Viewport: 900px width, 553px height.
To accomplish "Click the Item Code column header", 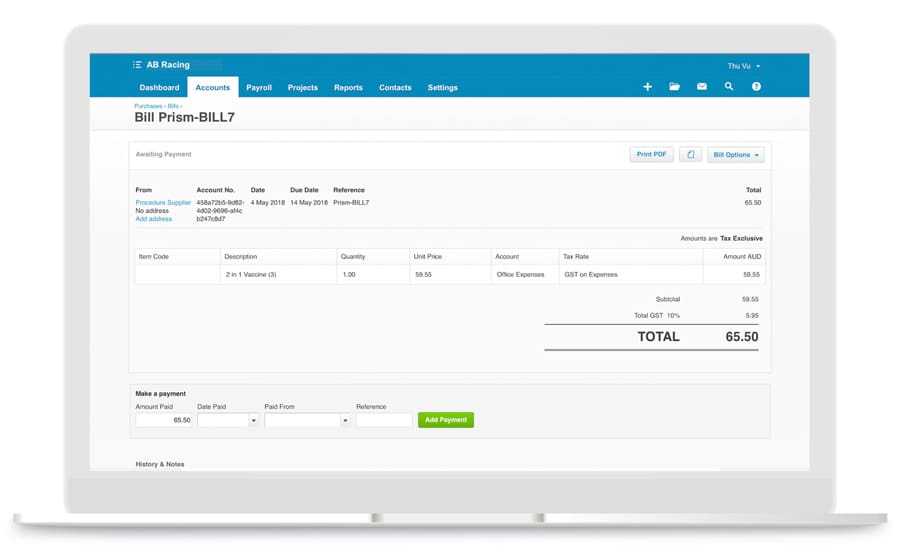I will point(154,257).
